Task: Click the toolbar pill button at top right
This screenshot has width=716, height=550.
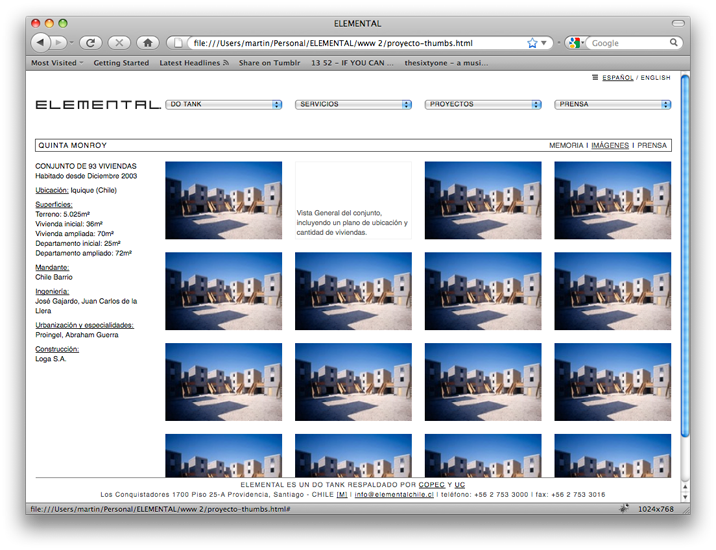Action: click(x=678, y=23)
